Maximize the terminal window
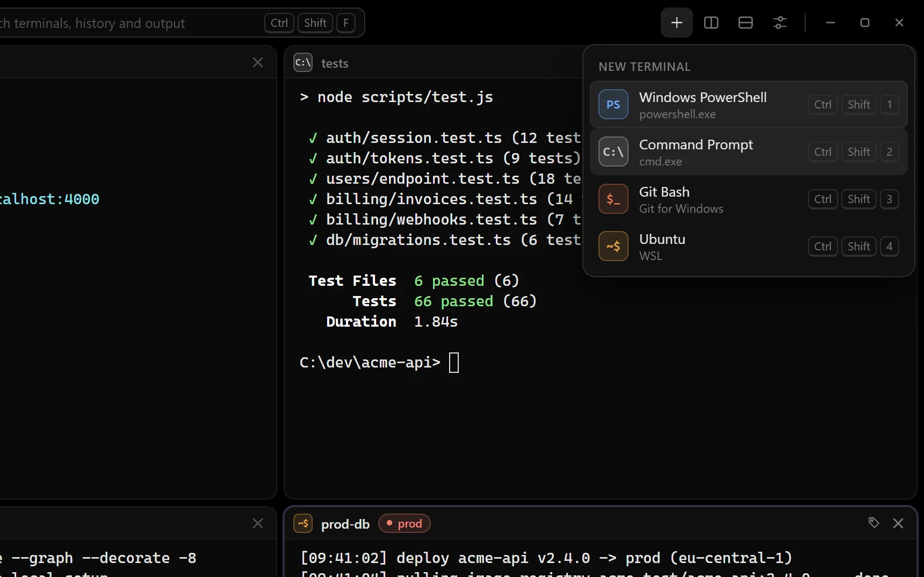Viewport: 924px width, 577px height. pos(865,23)
